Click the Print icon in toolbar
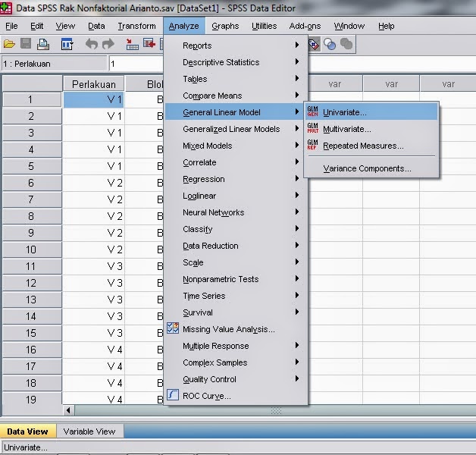The image size is (476, 455). tap(42, 44)
